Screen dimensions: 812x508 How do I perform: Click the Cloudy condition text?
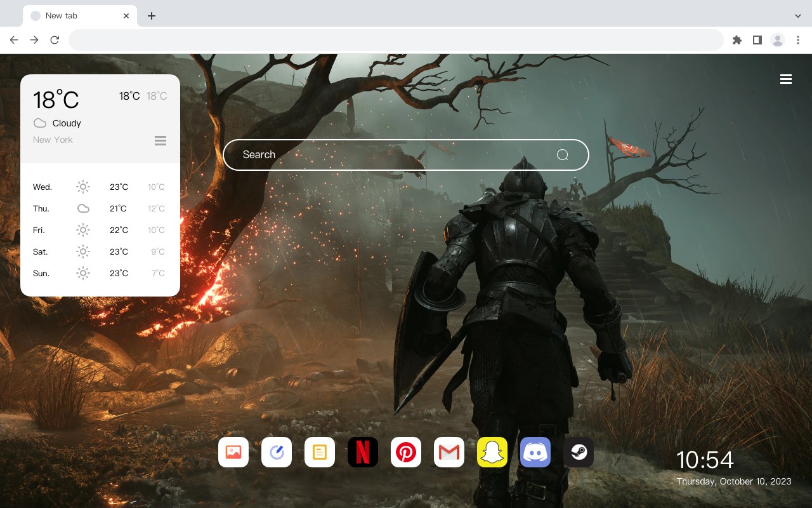67,123
